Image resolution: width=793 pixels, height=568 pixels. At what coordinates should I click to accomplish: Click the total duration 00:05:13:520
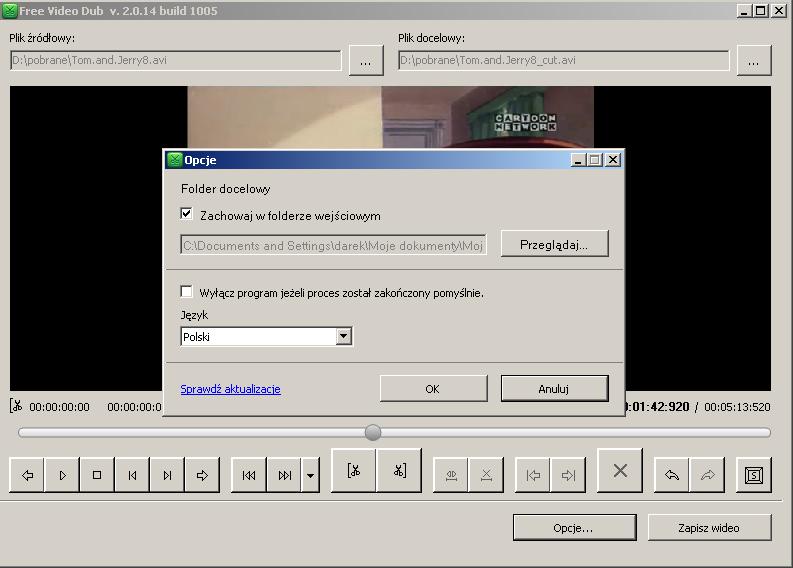[x=737, y=407]
